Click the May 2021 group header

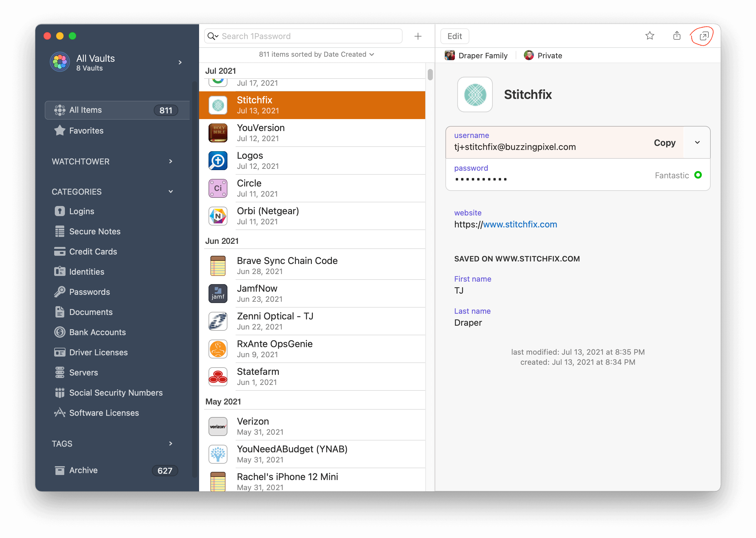pos(223,402)
